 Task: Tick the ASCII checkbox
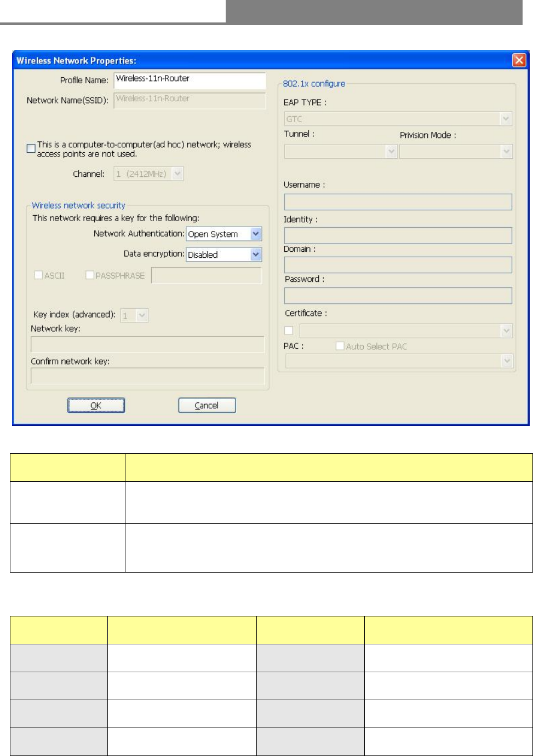coord(38,275)
